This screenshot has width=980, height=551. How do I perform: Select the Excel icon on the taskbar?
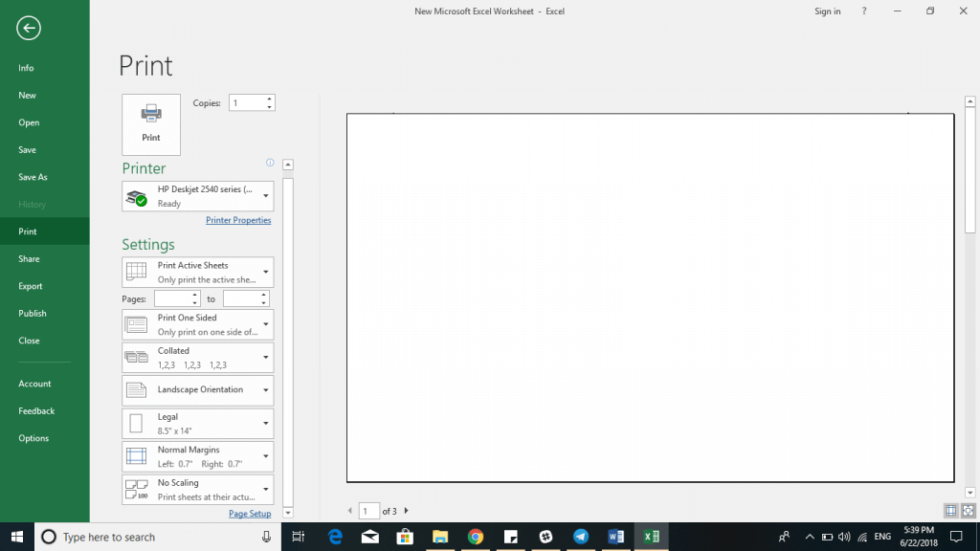tap(651, 537)
